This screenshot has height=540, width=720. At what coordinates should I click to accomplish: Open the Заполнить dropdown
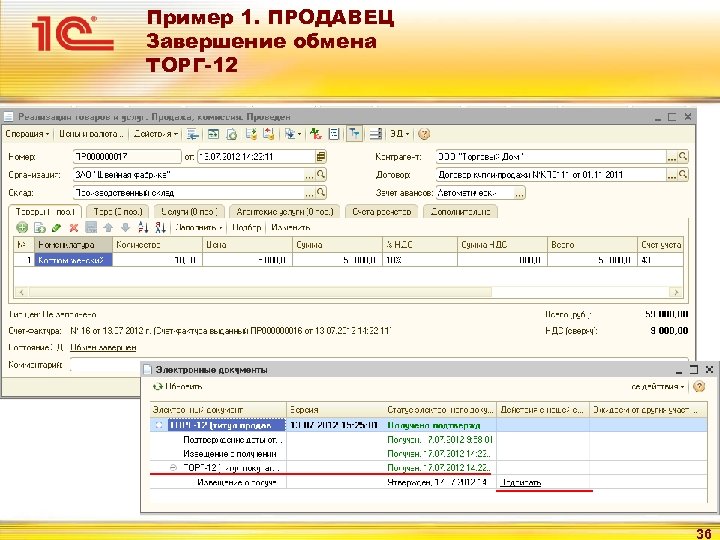[x=198, y=228]
